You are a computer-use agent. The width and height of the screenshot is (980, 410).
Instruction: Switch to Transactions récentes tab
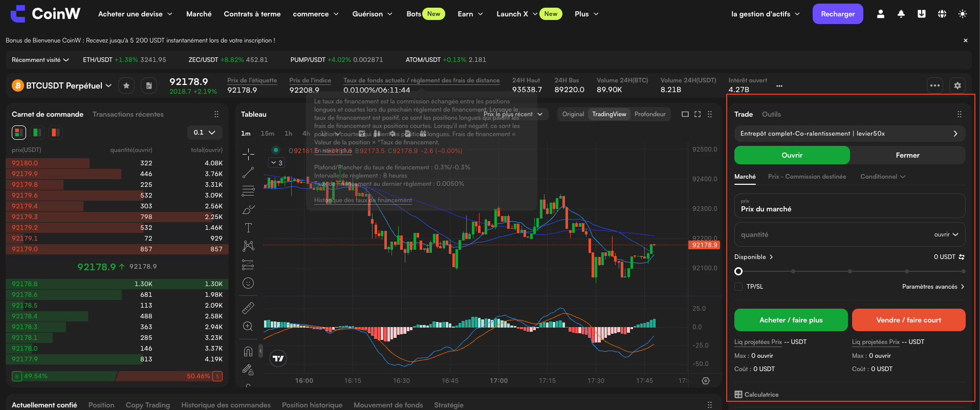pos(128,114)
